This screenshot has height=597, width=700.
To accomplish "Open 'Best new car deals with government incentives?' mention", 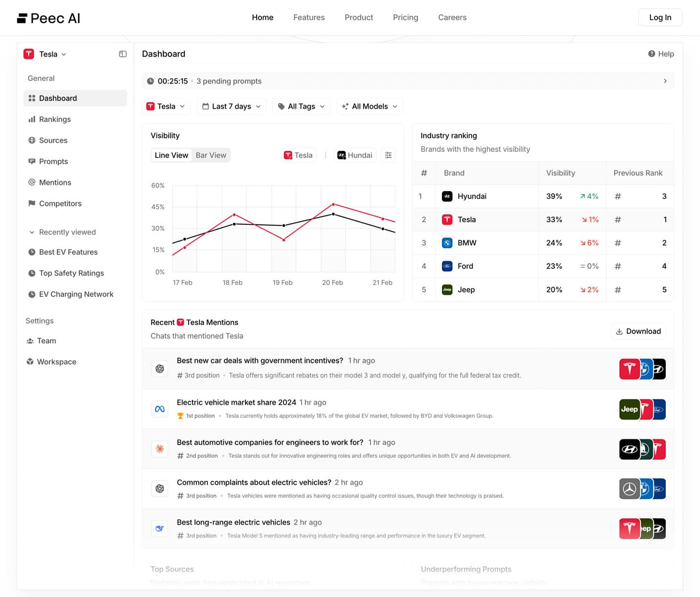I will click(408, 369).
